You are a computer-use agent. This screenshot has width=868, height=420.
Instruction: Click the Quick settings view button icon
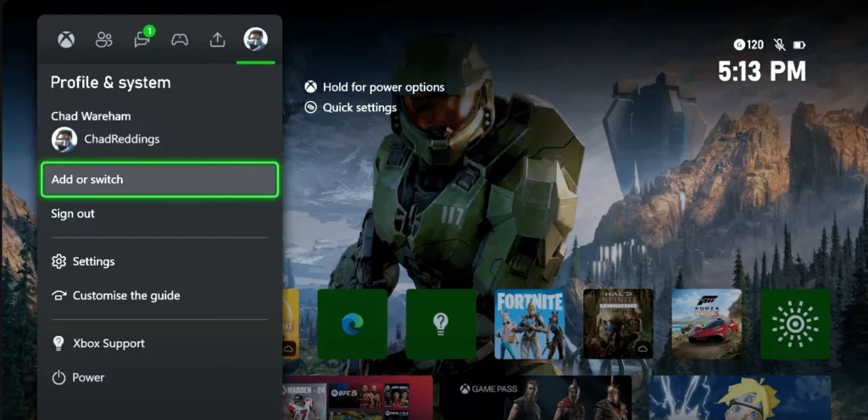tap(310, 108)
